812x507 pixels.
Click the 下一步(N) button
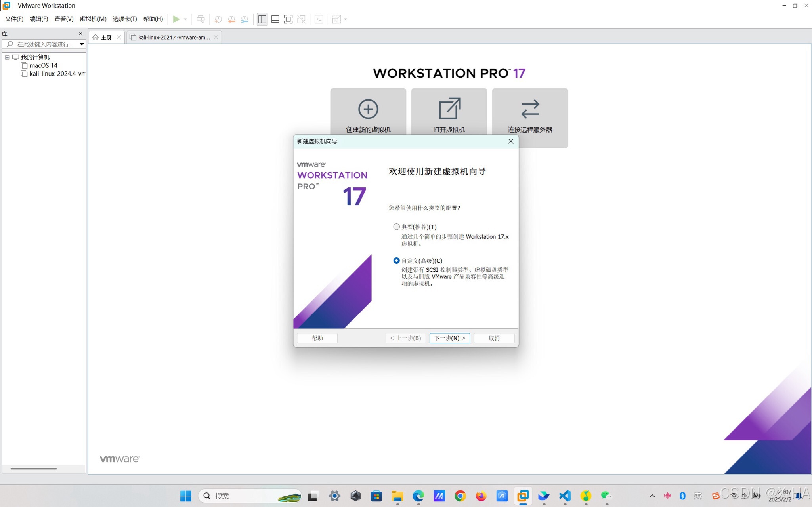(x=449, y=338)
